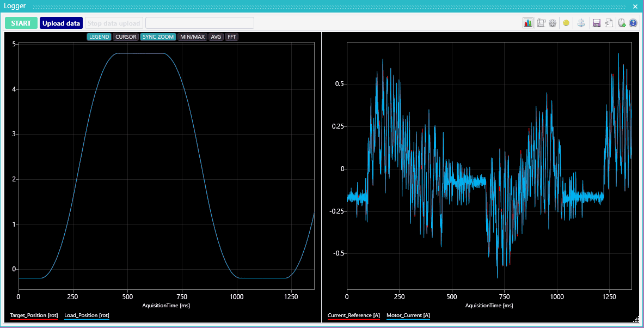Enable the FFT view option

pyautogui.click(x=232, y=37)
